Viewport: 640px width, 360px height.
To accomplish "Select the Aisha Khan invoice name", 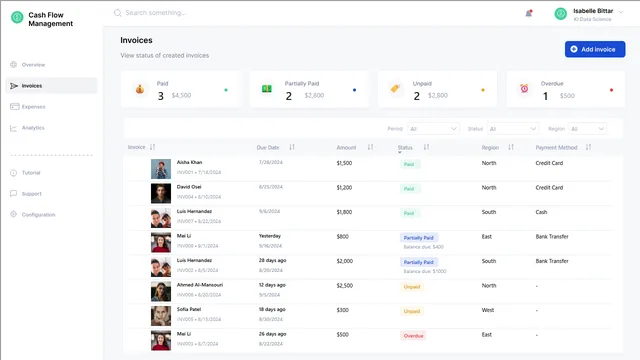I will point(189,162).
